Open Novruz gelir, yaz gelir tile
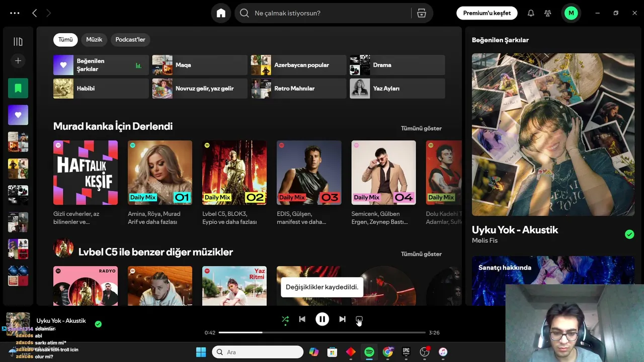This screenshot has height=362, width=644. (200, 88)
